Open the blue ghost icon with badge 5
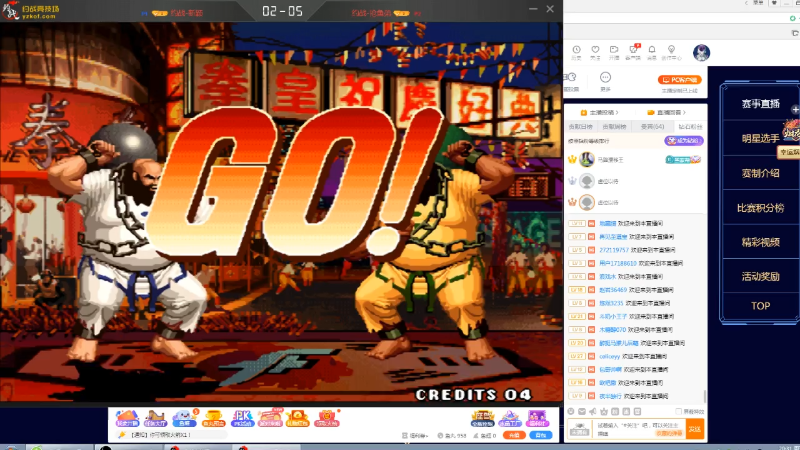 (x=184, y=418)
